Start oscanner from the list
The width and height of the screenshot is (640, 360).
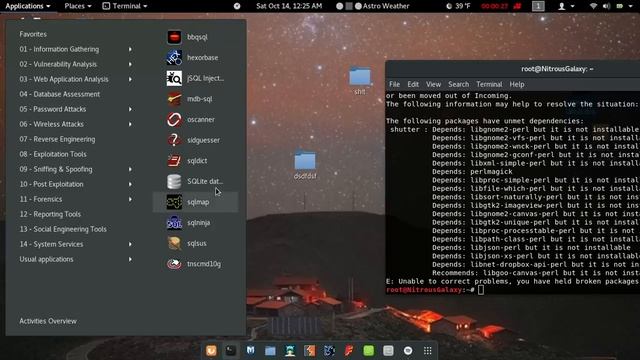[x=195, y=120]
